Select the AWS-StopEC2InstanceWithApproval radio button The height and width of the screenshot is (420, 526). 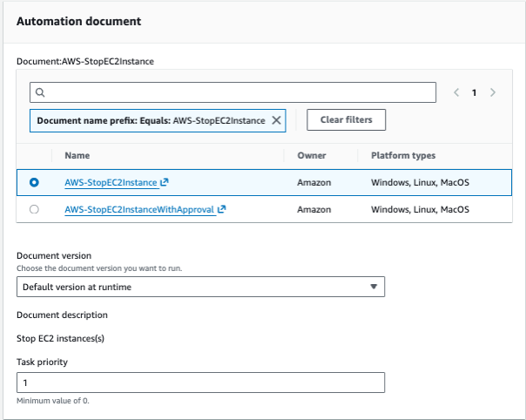(34, 209)
